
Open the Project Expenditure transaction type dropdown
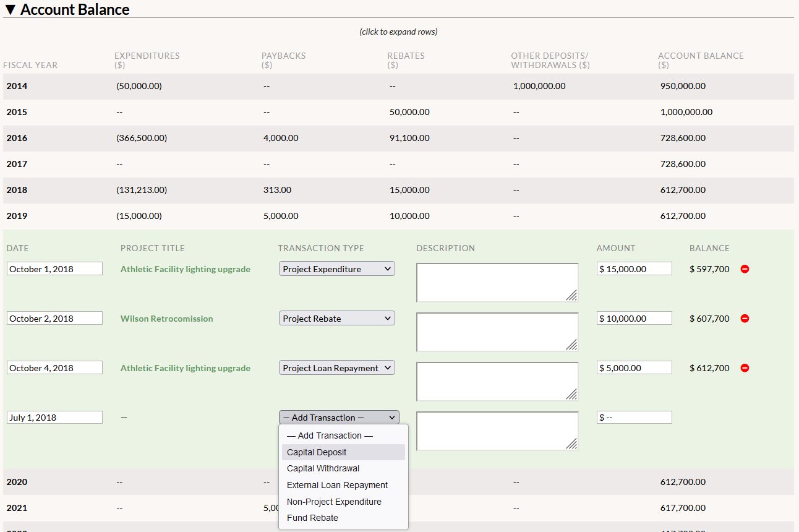[337, 269]
